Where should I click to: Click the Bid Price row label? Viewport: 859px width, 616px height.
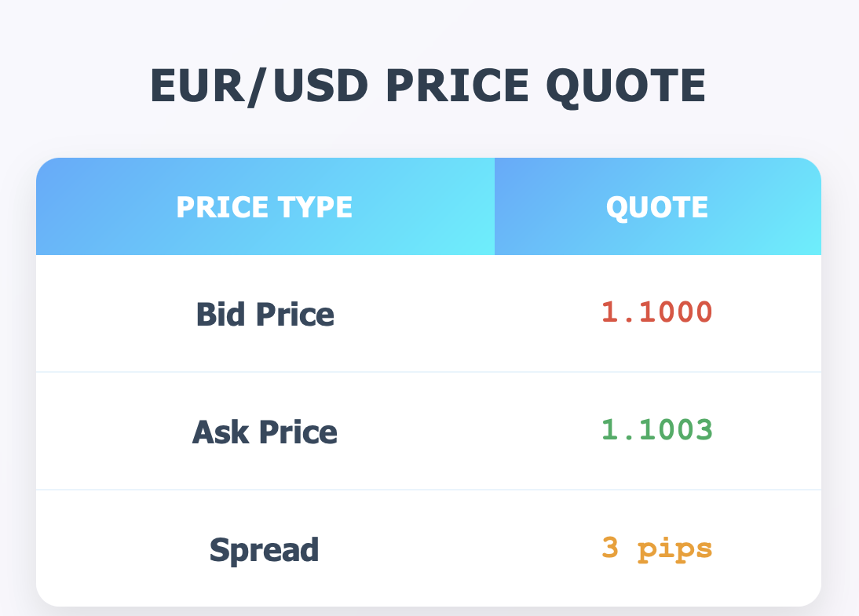click(265, 315)
